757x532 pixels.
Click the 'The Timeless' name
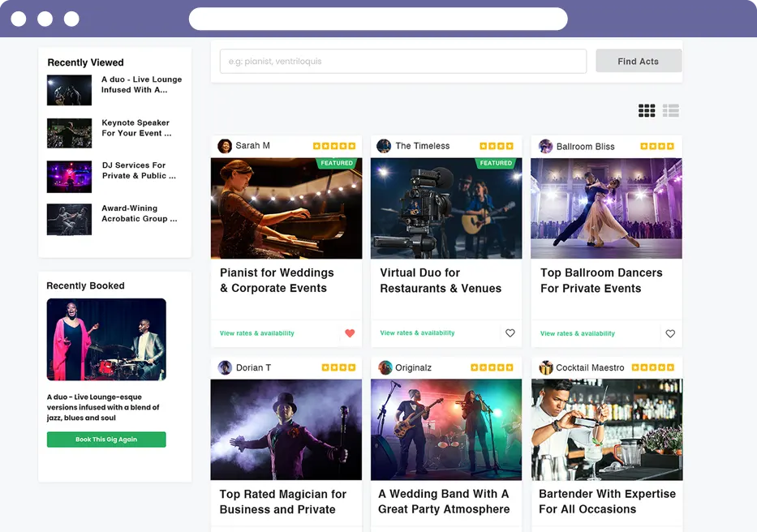coord(423,146)
